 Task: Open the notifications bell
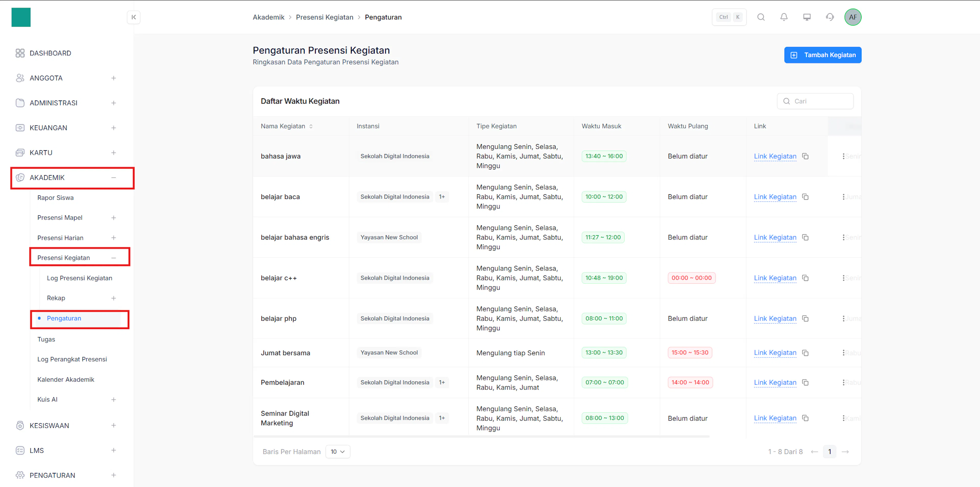pyautogui.click(x=784, y=17)
